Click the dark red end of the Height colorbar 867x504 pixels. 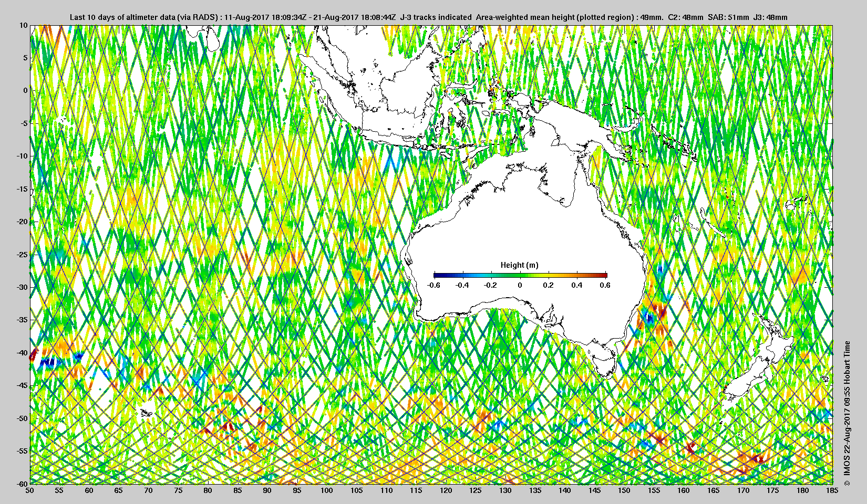[605, 275]
